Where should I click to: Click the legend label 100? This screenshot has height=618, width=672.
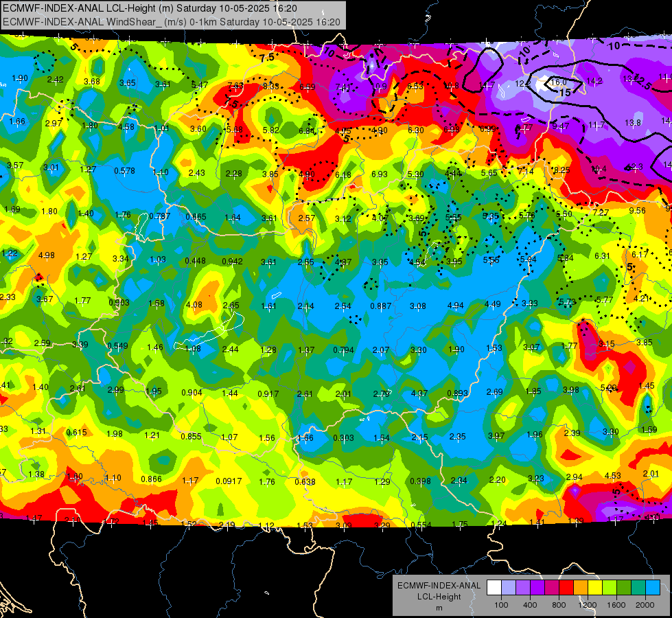pos(501,605)
